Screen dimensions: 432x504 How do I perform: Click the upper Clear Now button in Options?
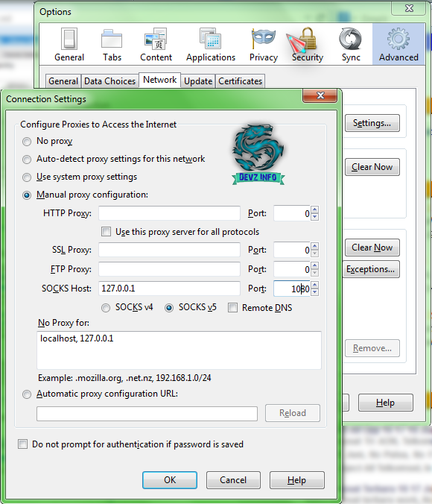coord(372,167)
